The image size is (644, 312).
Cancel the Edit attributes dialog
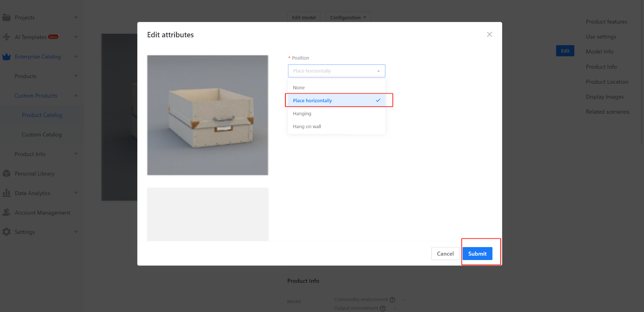click(445, 254)
